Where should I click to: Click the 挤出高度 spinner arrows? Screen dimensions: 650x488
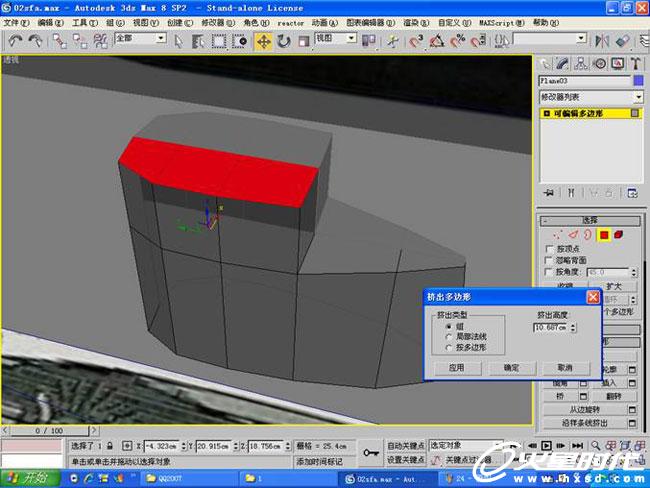(x=573, y=328)
